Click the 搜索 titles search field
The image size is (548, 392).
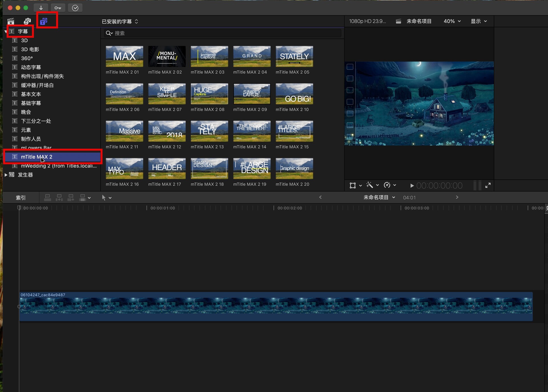click(x=223, y=33)
